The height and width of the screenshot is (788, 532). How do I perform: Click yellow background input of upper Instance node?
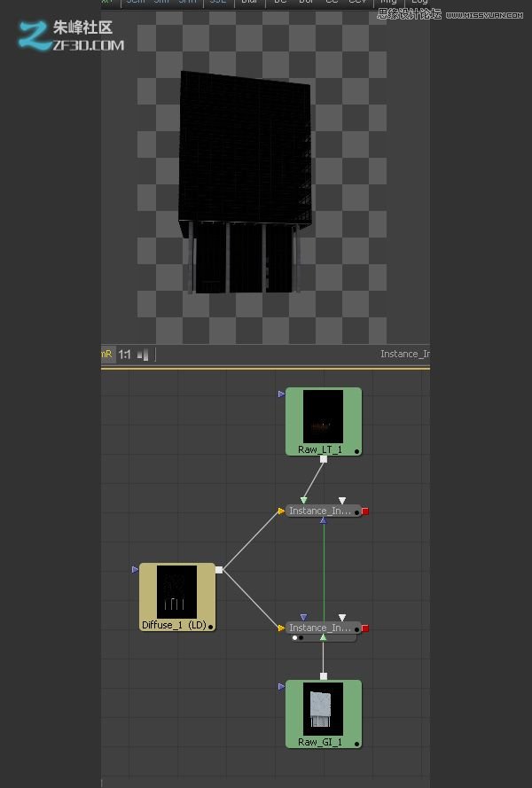click(281, 511)
